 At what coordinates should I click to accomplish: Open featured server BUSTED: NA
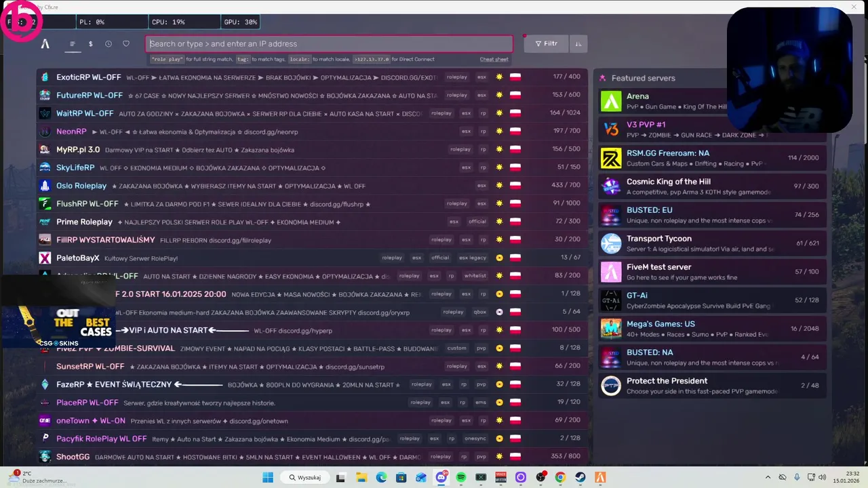pyautogui.click(x=712, y=357)
